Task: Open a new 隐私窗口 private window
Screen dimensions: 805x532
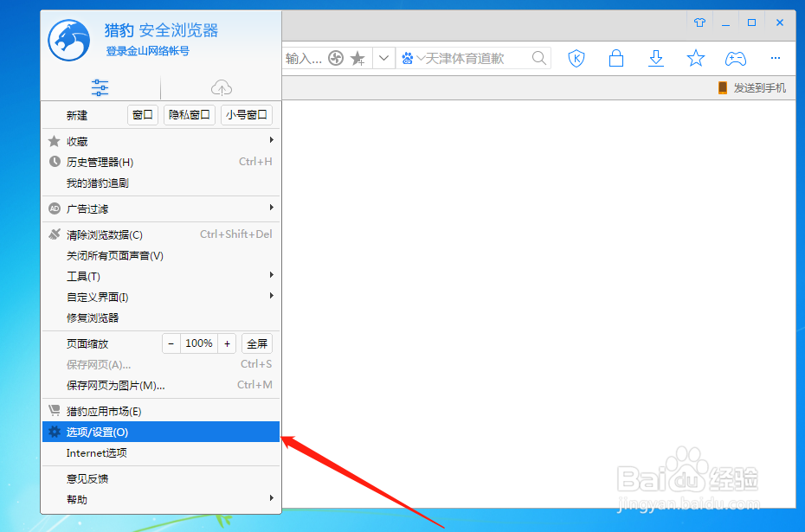Action: [x=190, y=115]
